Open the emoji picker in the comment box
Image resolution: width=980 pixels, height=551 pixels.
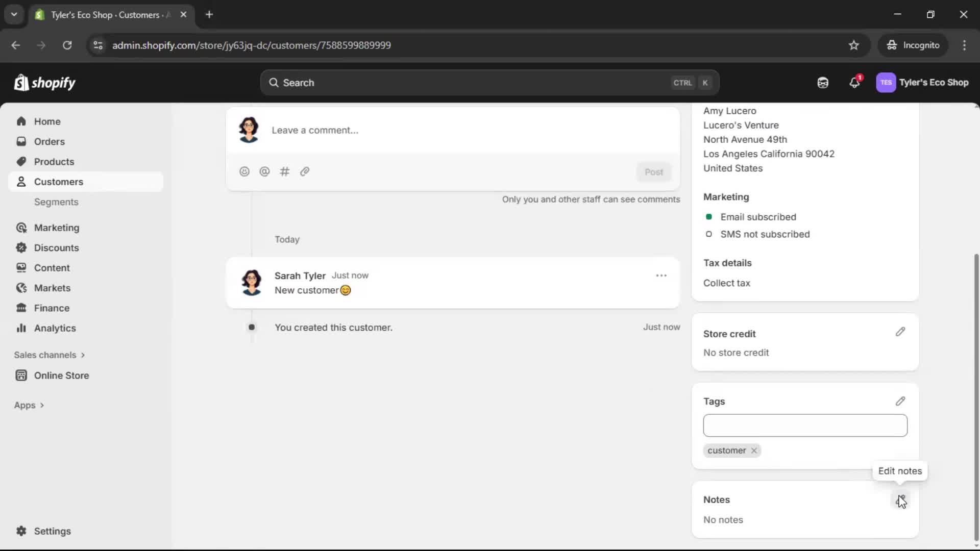244,171
